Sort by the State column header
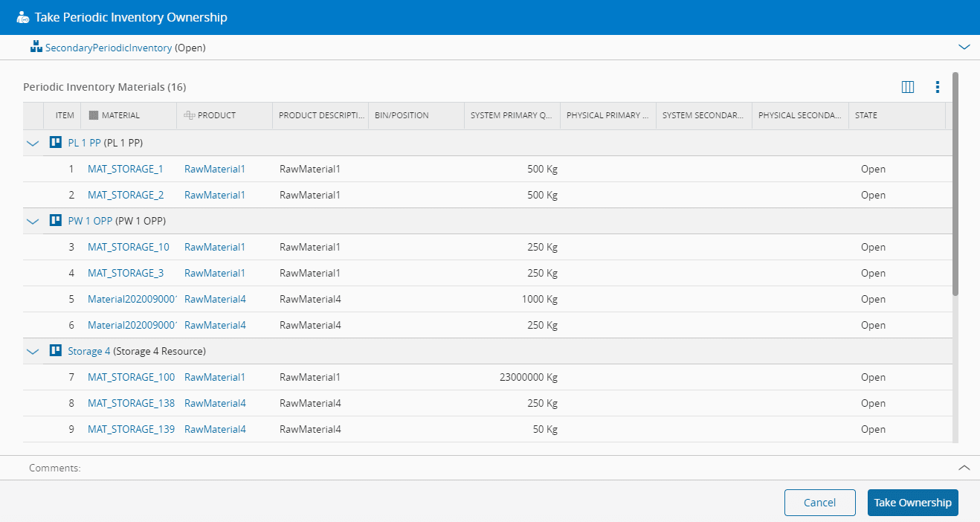Screen dimensions: 980x522 [866, 115]
